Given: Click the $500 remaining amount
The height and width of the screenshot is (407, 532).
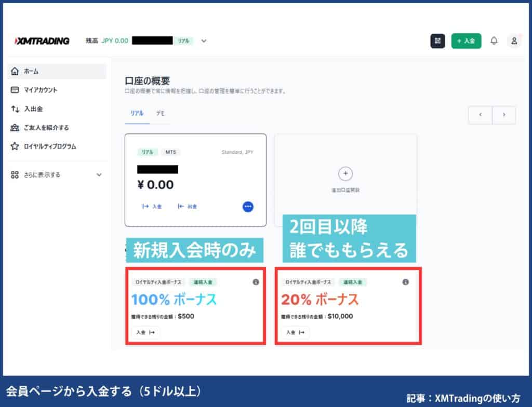Looking at the screenshot, I should [x=186, y=317].
